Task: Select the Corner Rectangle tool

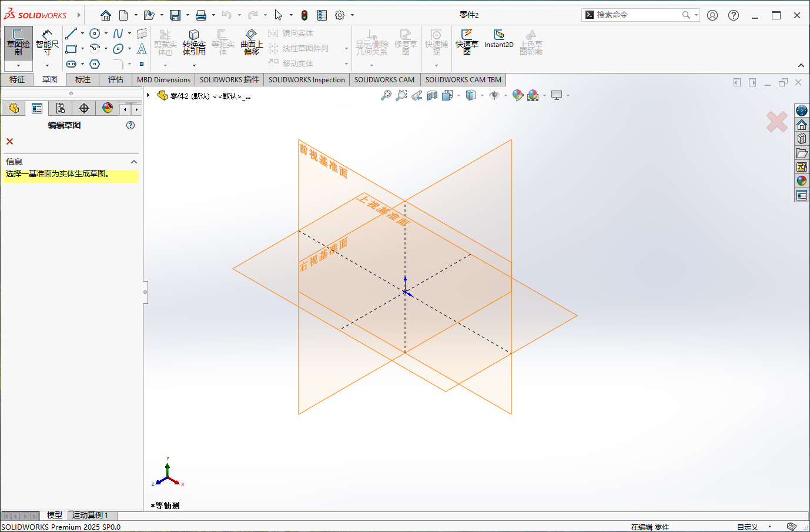Action: click(71, 49)
